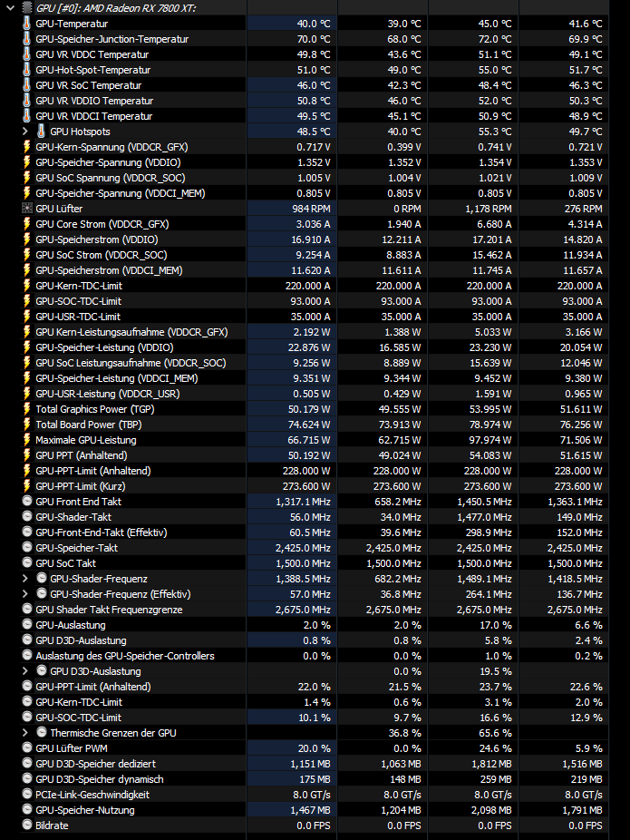
Task: Click thermometer icon of GPU VR VDDC Temperatur
Action: click(x=27, y=54)
